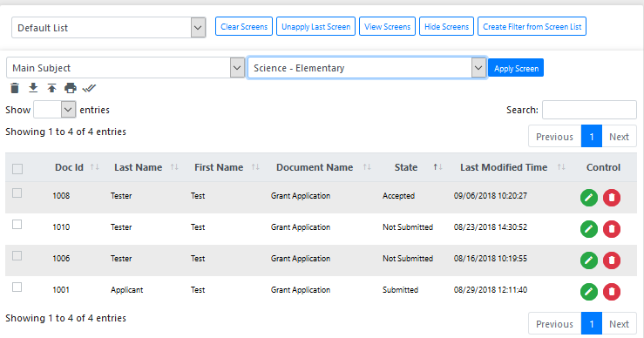Delete document 1006 with red trash icon

(x=612, y=260)
